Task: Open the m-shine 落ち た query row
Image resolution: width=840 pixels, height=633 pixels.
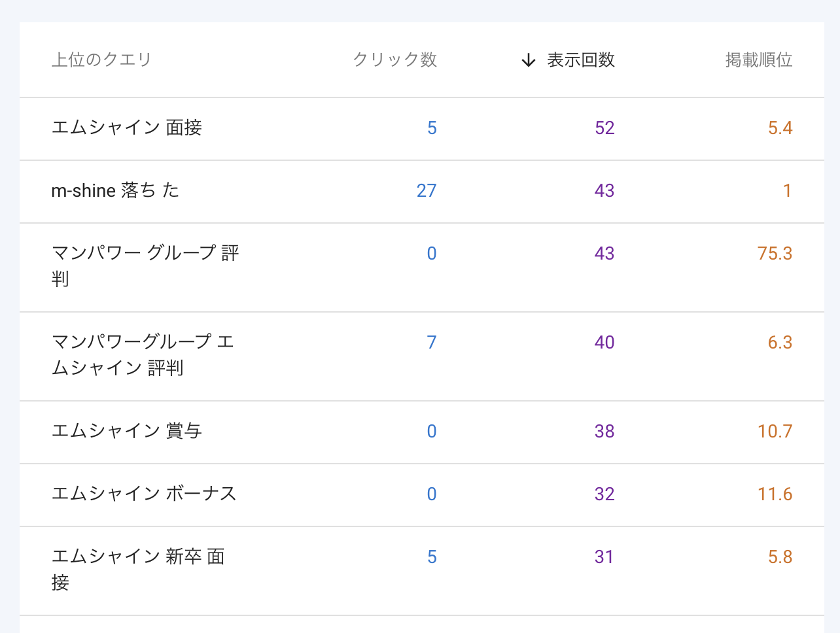Action: coord(422,192)
